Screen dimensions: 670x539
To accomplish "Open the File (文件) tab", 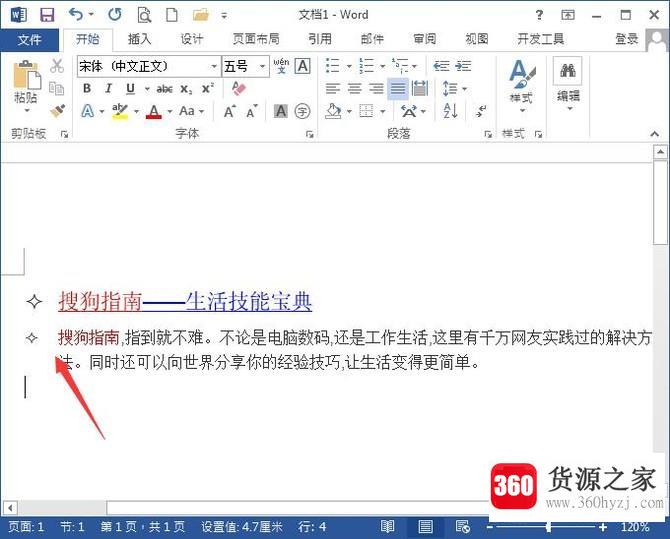I will click(x=29, y=40).
